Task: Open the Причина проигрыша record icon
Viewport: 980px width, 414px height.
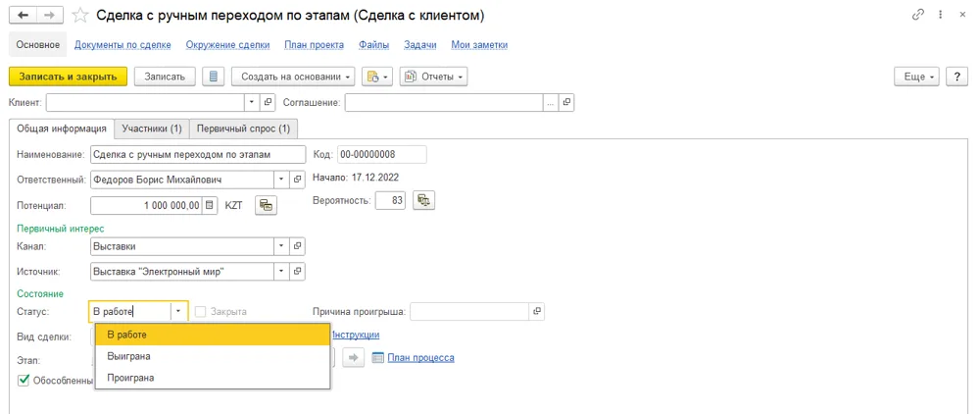Action: point(536,311)
